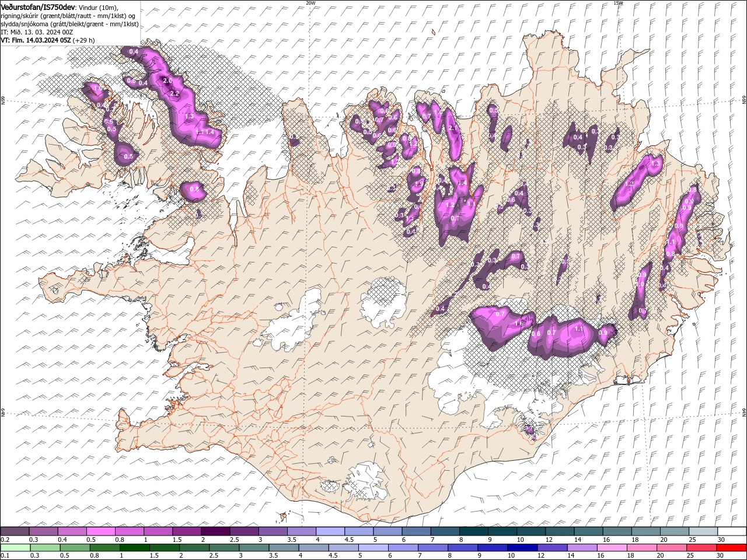747x560 pixels.
Task: Pick the bright red 30 swatch ending rain scale
Action: pos(732,548)
